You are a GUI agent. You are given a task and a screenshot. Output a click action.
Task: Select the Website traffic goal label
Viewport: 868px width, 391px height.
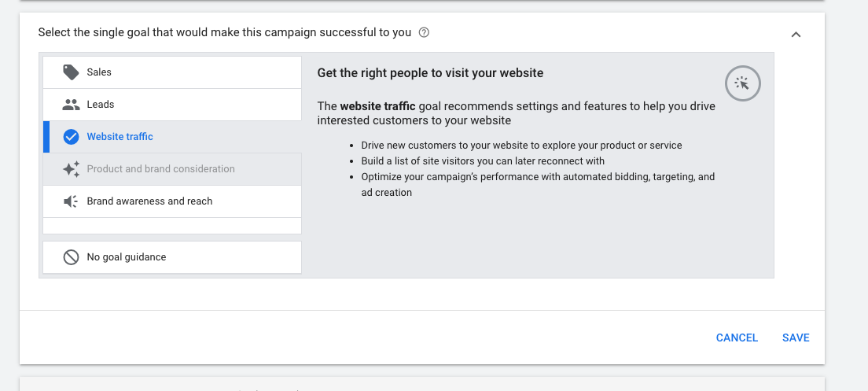tap(120, 137)
